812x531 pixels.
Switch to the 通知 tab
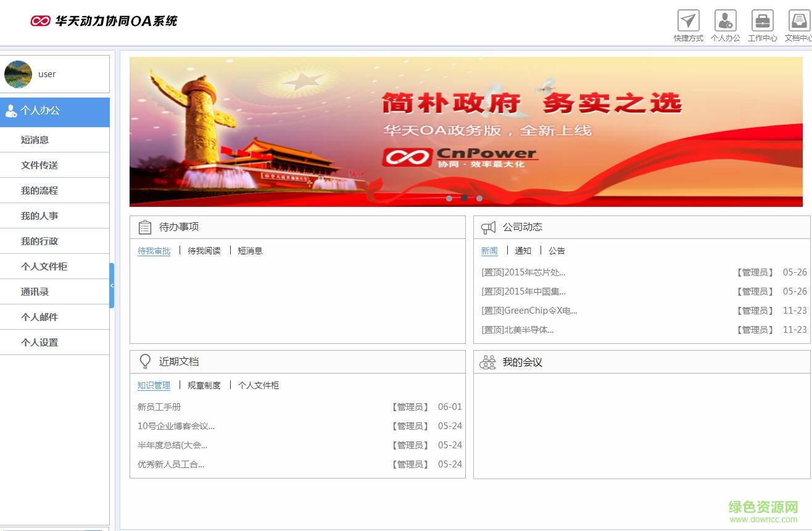coord(523,251)
